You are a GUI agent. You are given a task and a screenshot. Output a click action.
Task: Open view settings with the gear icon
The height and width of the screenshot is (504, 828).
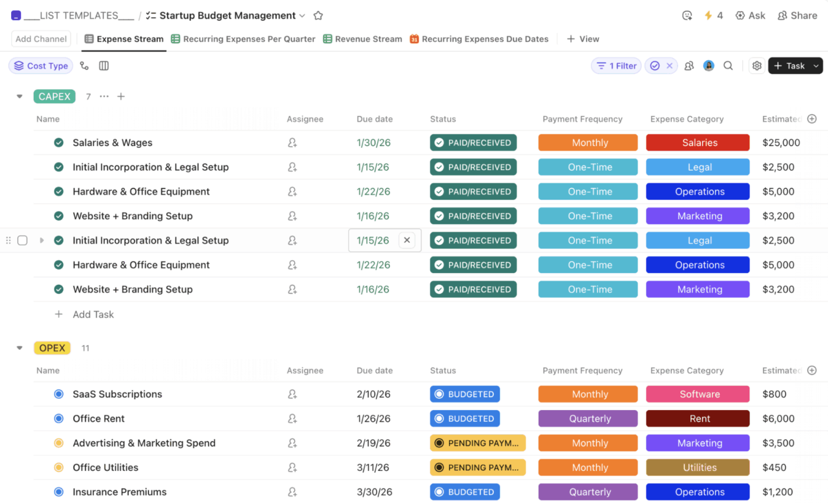pos(757,66)
